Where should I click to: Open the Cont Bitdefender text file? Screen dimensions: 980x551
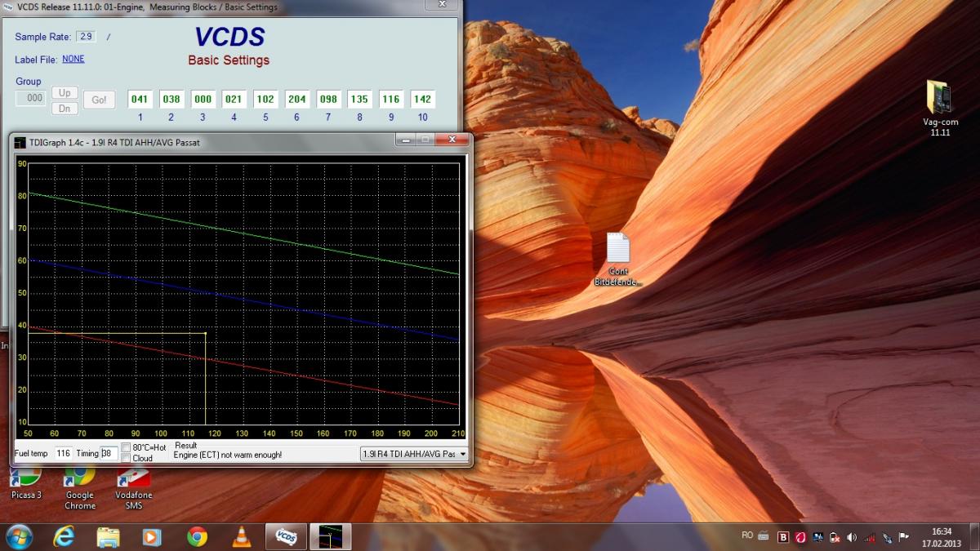(x=618, y=249)
